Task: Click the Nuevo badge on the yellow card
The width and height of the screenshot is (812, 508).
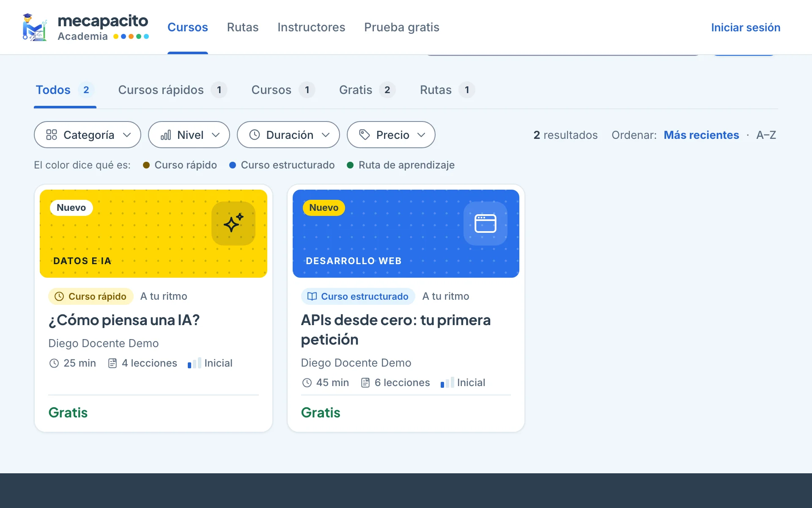Action: pos(71,207)
